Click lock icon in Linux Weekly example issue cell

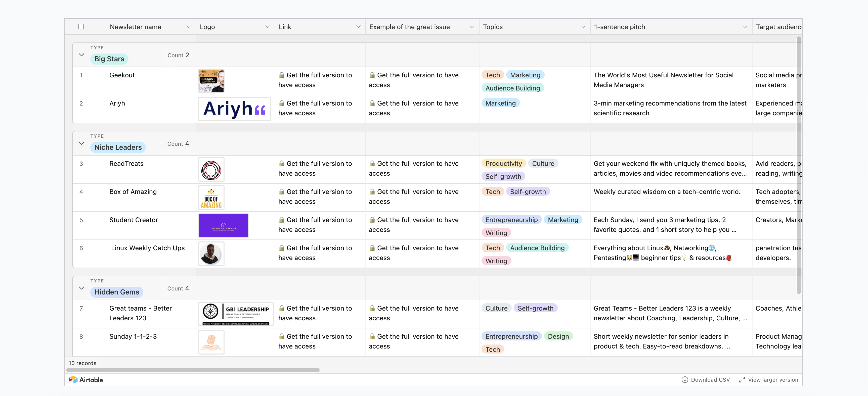coord(372,248)
